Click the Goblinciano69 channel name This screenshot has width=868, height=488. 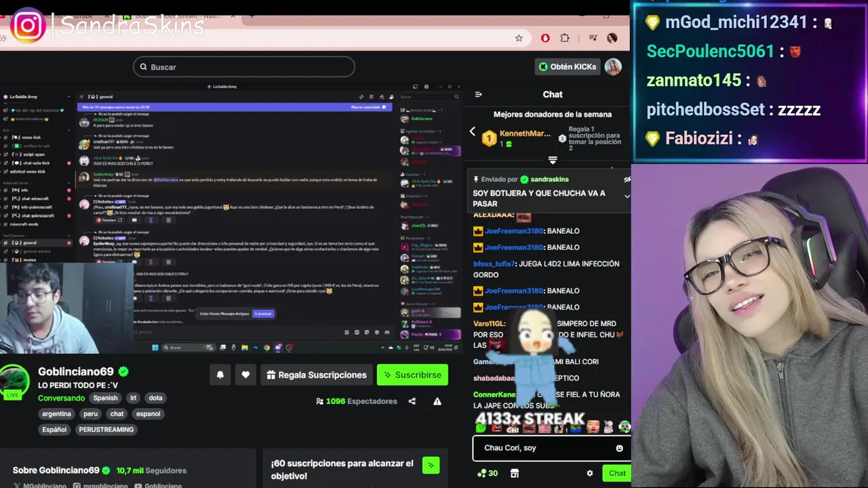tap(76, 371)
